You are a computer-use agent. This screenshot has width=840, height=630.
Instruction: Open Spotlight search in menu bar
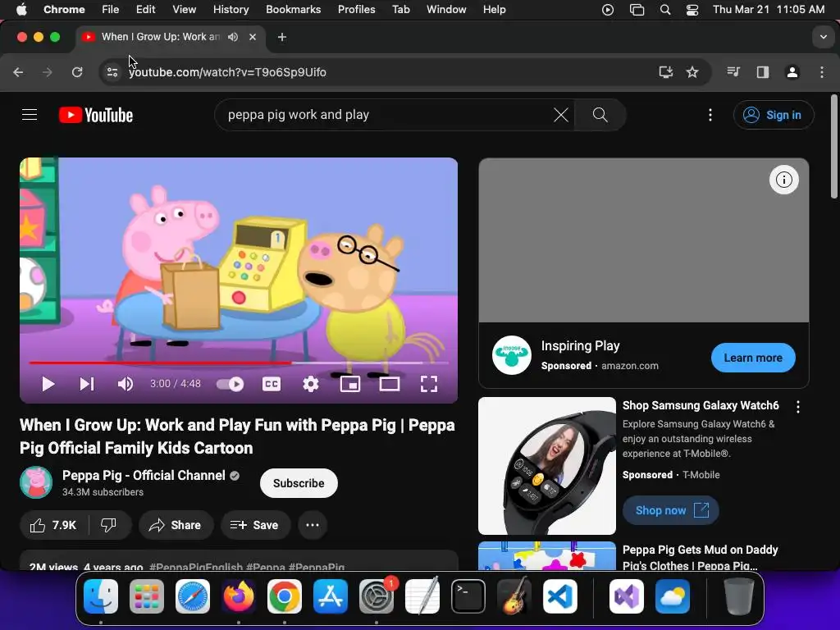(664, 10)
